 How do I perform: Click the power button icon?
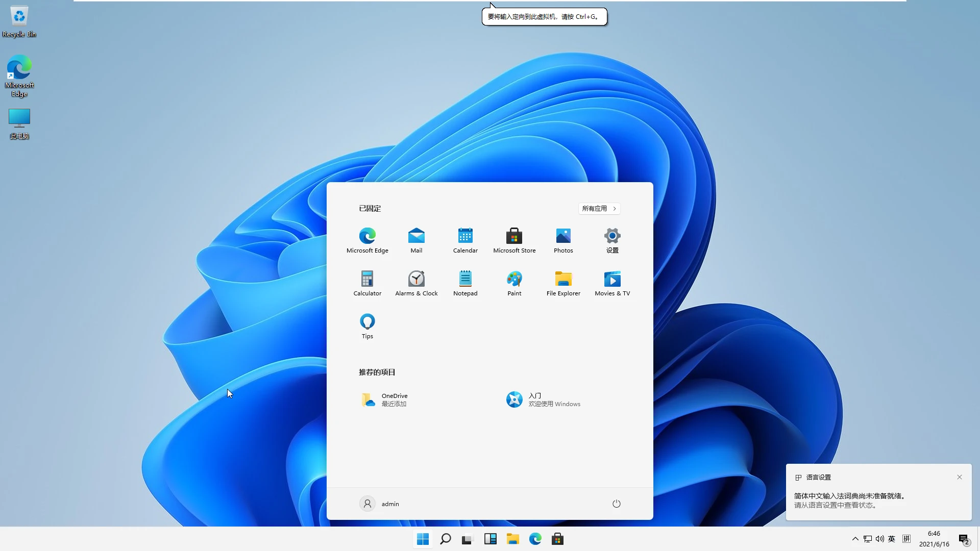click(617, 504)
